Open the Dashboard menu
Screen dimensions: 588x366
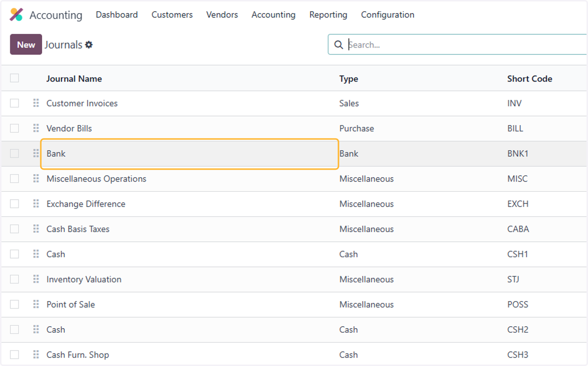[x=117, y=15]
